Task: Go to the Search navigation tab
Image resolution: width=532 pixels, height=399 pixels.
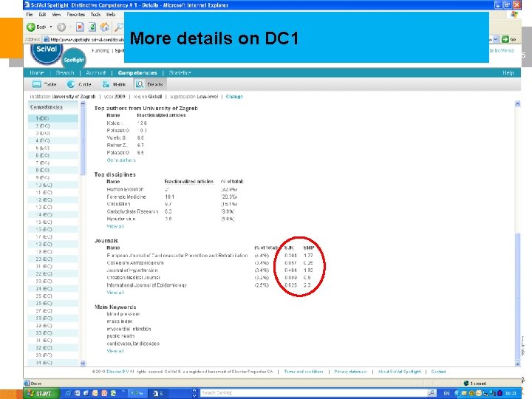Action: click(x=65, y=72)
